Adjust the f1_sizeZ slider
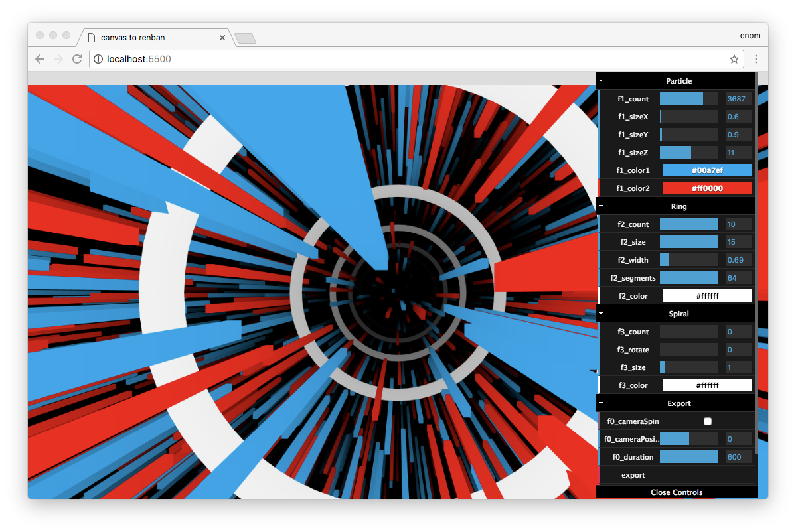 coord(689,153)
